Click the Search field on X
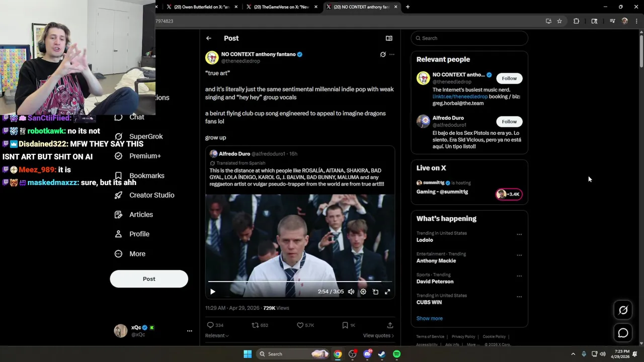Image resolution: width=644 pixels, height=362 pixels. coord(469,38)
